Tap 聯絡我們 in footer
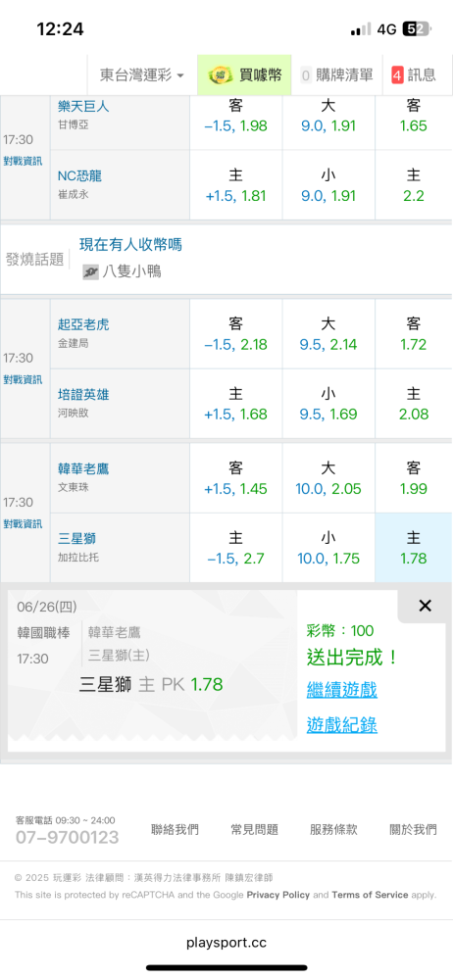Image resolution: width=453 pixels, height=980 pixels. (176, 829)
